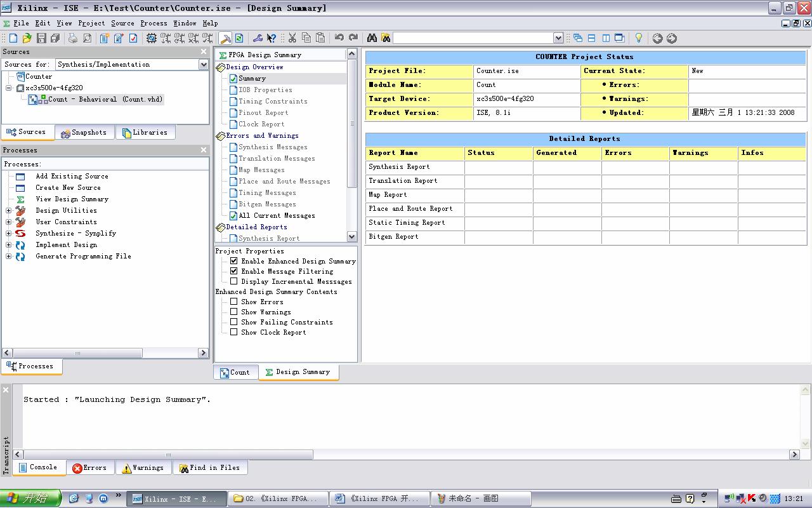
Task: Check the Show Warnings option
Action: (234, 312)
